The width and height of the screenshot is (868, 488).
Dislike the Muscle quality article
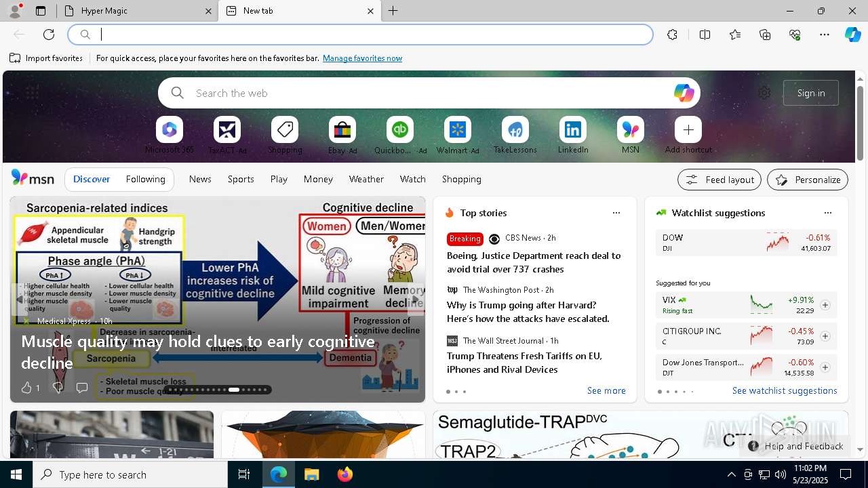pos(58,388)
